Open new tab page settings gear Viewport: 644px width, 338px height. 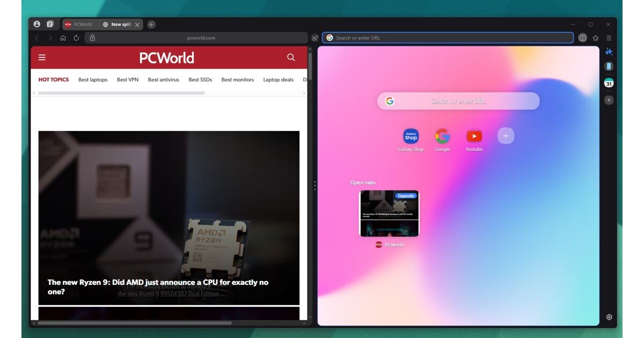(x=609, y=317)
